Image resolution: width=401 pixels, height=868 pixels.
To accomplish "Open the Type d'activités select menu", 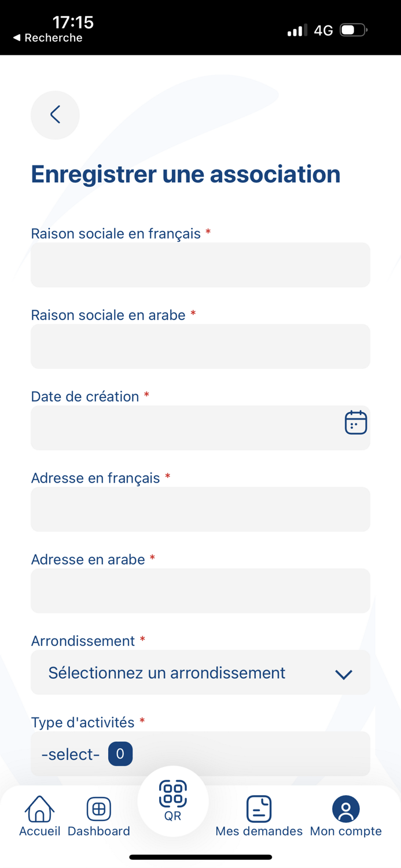I will pyautogui.click(x=200, y=754).
